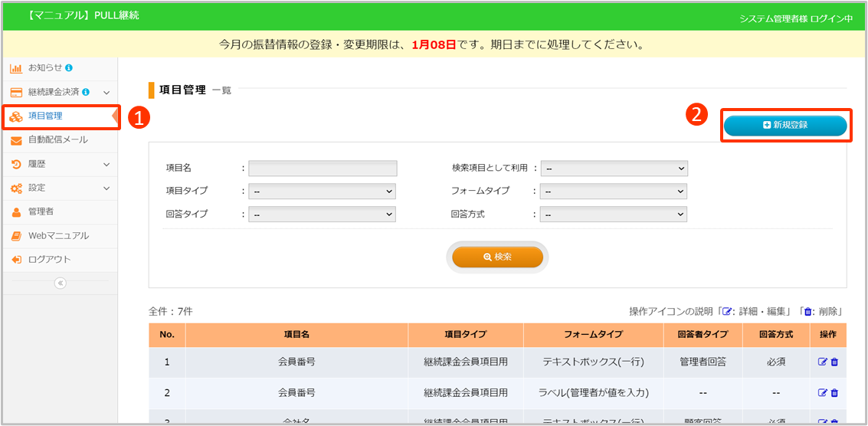Open Webマニュアル from the sidebar
This screenshot has height=426, width=868.
[58, 236]
